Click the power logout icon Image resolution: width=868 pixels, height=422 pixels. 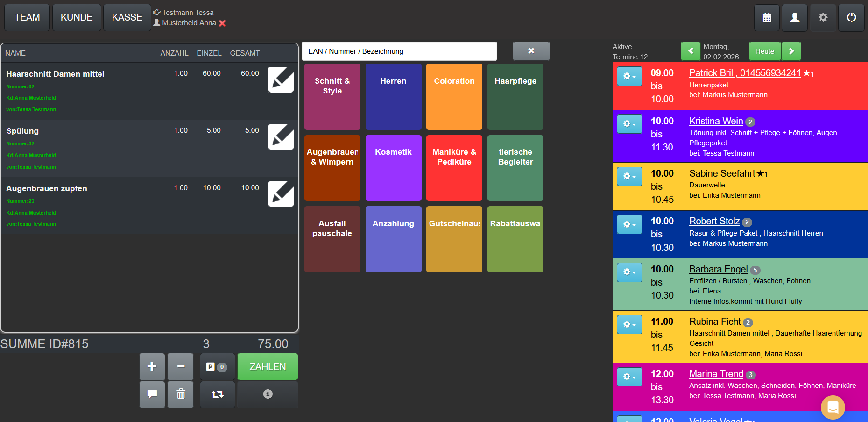tap(851, 18)
